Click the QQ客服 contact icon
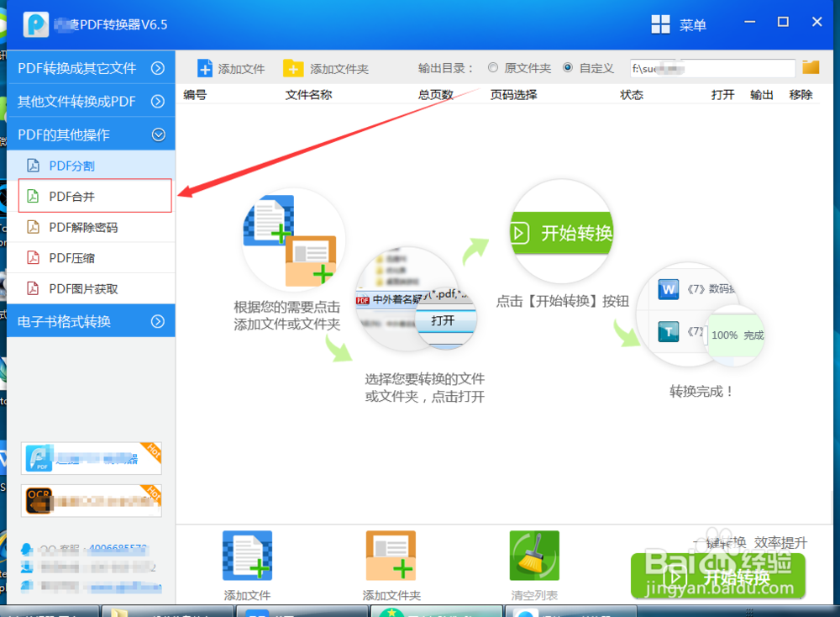The height and width of the screenshot is (617, 840). point(27,550)
